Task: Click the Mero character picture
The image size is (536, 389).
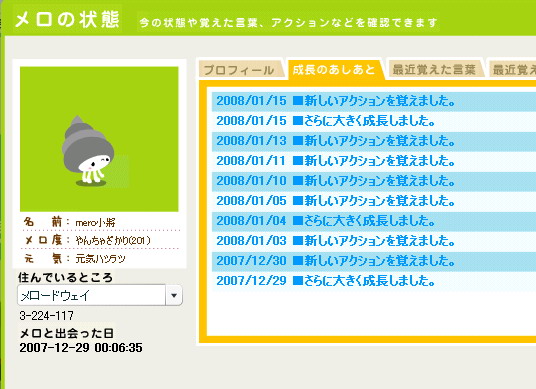Action: point(99,139)
